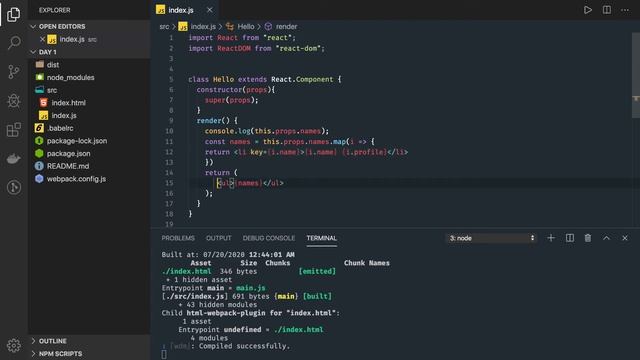640x360 pixels.
Task: Close the terminal panel
Action: 625,238
